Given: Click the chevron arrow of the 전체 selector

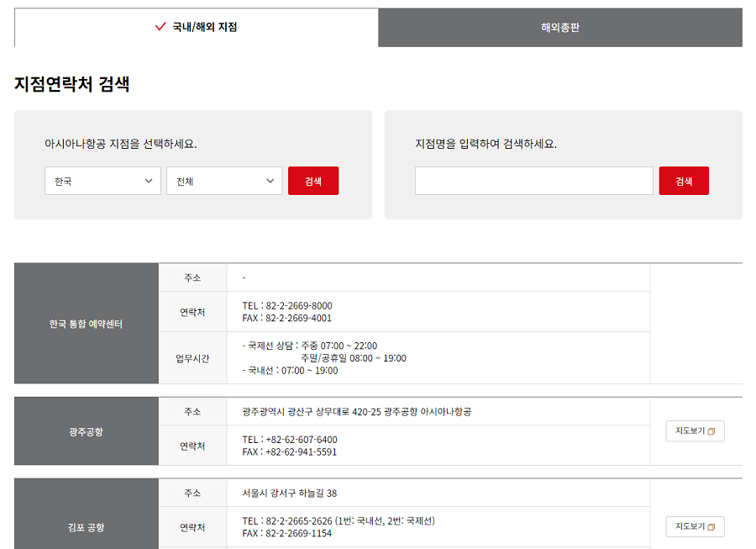Looking at the screenshot, I should 270,180.
